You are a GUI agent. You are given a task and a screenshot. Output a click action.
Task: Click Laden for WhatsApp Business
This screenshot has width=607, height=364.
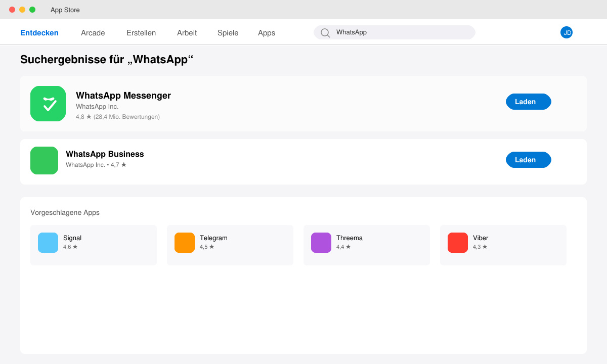tap(529, 160)
